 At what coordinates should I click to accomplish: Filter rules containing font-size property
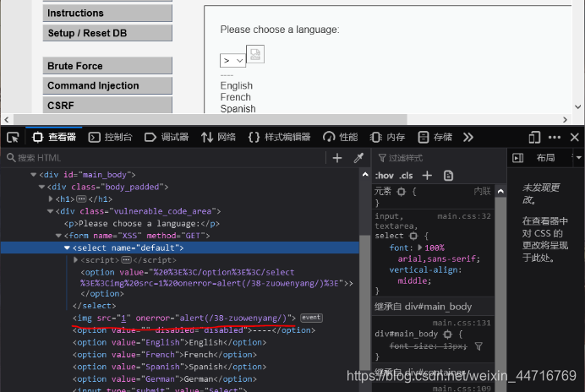(478, 346)
